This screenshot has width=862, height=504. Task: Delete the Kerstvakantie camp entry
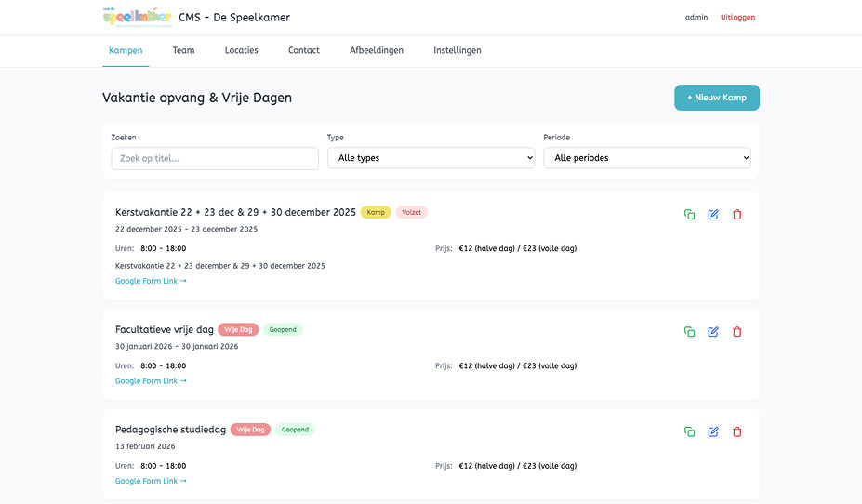[737, 215]
